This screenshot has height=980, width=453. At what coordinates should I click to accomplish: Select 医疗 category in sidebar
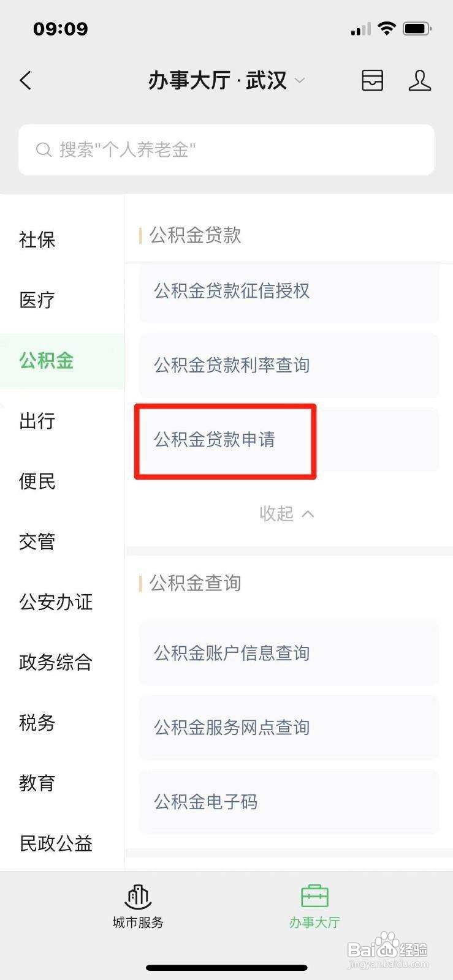(37, 300)
